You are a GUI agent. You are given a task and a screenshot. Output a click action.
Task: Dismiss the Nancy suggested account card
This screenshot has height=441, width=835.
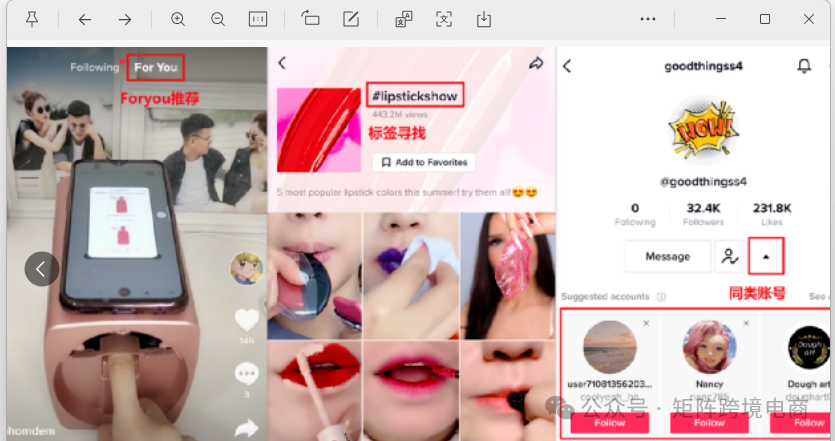pos(745,324)
